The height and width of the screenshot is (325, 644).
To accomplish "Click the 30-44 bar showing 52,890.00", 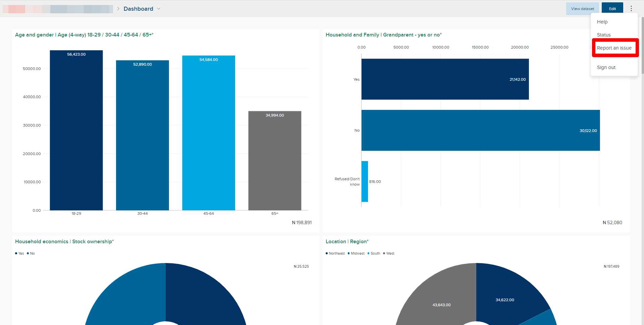I will (142, 135).
